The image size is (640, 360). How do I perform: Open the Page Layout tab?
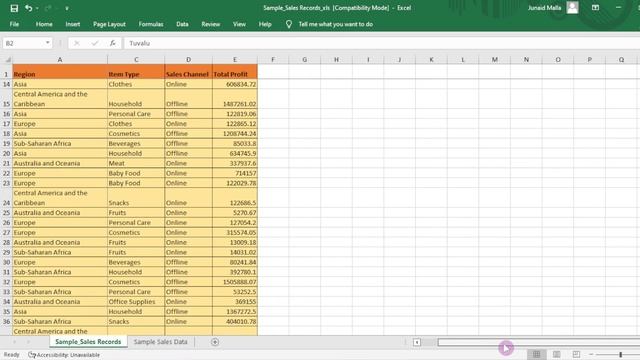point(109,24)
